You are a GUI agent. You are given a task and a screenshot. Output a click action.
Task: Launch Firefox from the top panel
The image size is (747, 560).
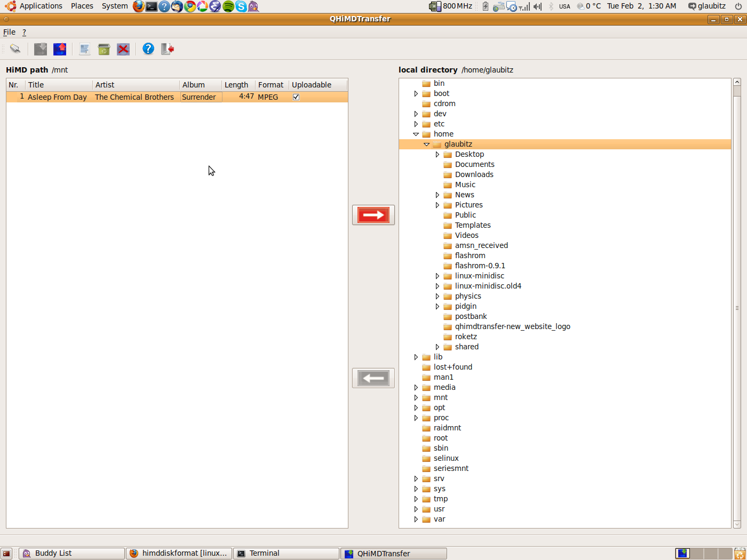tap(139, 6)
